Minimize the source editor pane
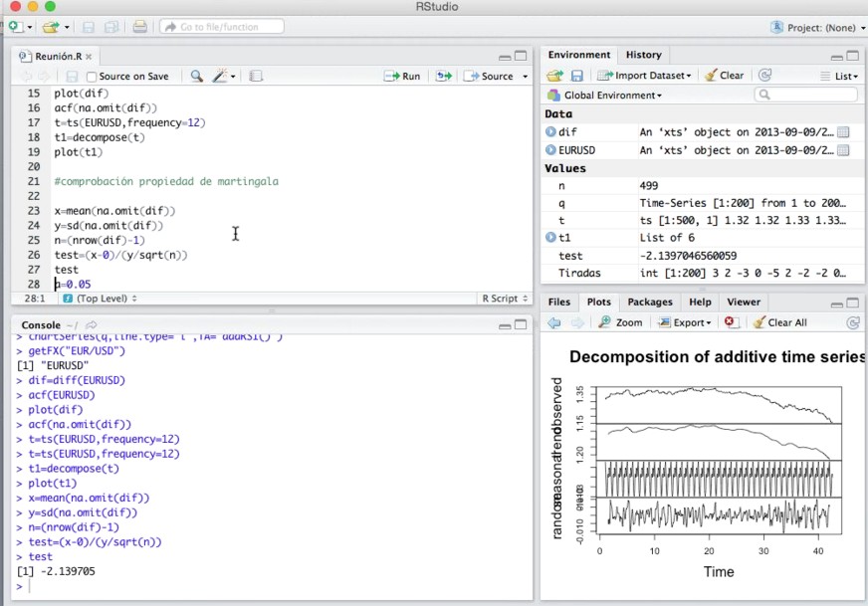This screenshot has height=606, width=868. tap(505, 57)
